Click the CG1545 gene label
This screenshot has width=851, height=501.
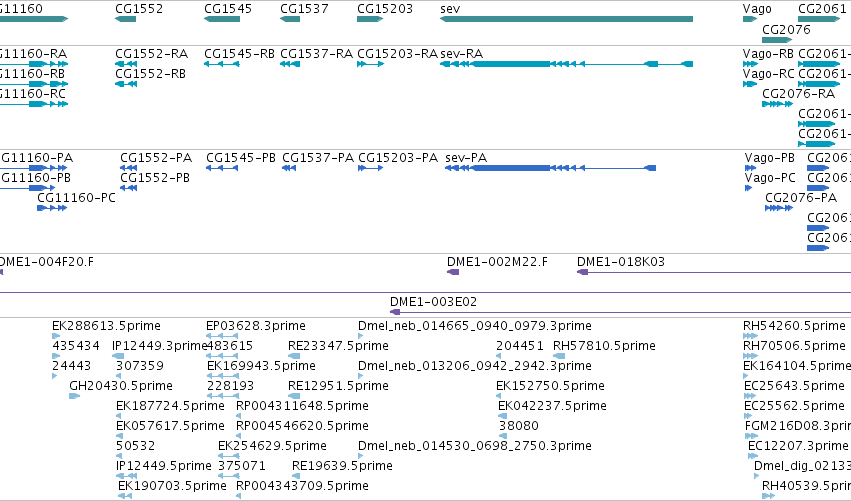[x=228, y=9]
